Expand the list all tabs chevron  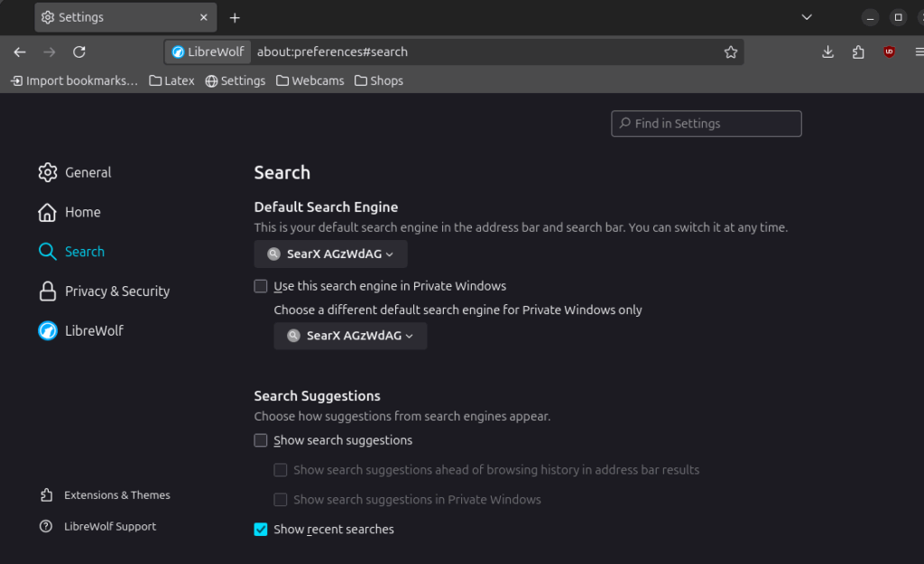[x=807, y=17]
